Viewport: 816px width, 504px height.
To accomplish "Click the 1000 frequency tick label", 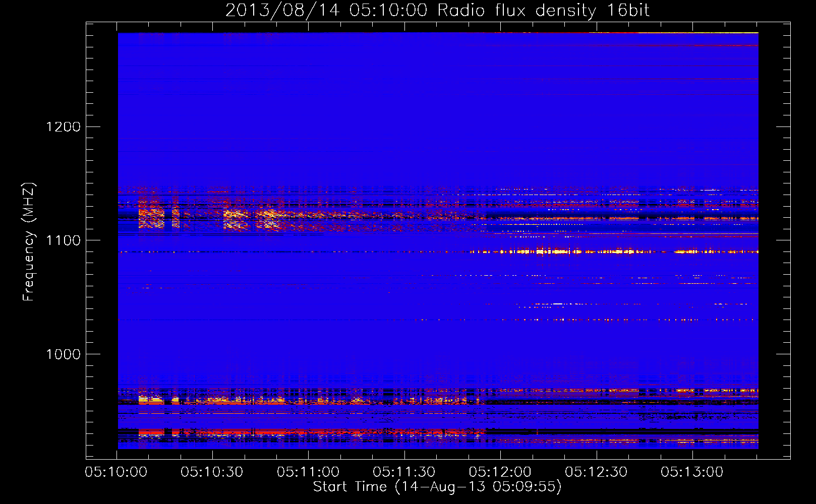I will tap(63, 354).
